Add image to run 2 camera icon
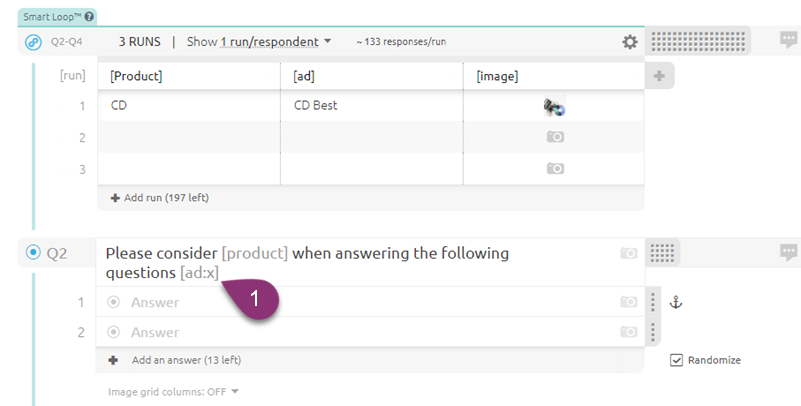The image size is (801, 406). coord(555,137)
